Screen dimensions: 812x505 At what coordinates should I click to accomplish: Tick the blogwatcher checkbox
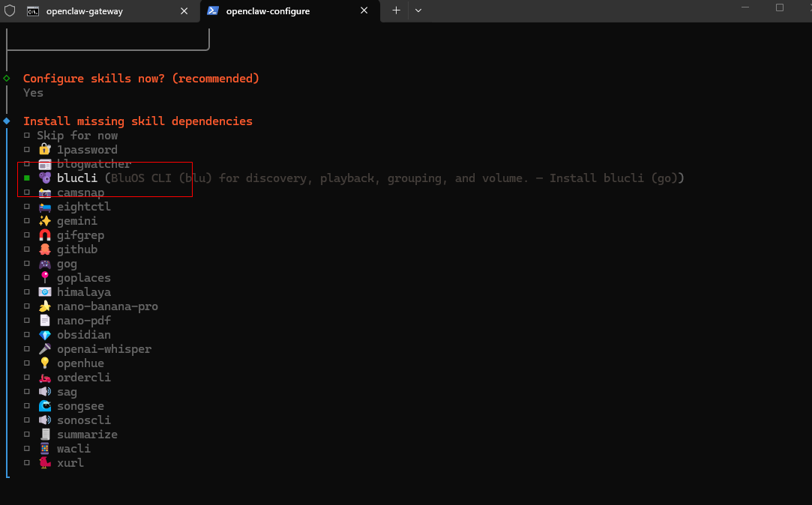point(26,164)
